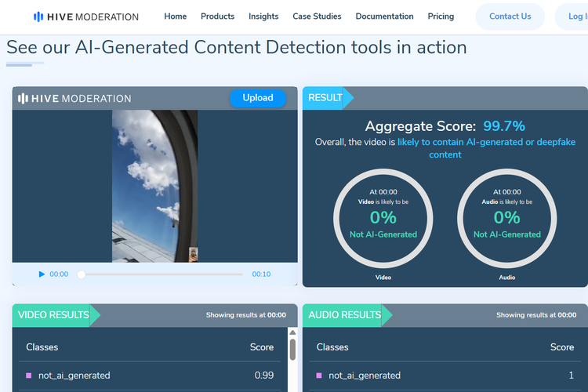
Task: Go to the Insights page
Action: click(x=263, y=16)
